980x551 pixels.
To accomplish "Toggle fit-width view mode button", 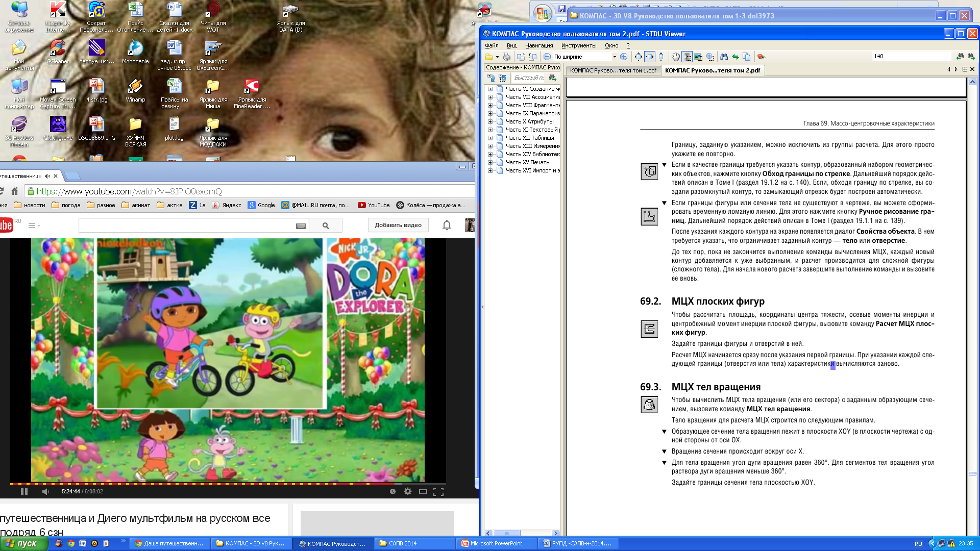I will [x=650, y=57].
